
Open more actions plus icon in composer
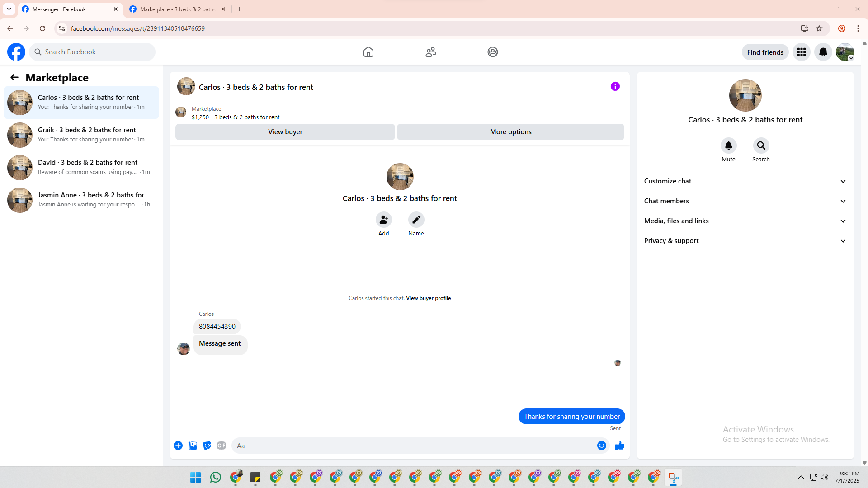[x=178, y=446]
